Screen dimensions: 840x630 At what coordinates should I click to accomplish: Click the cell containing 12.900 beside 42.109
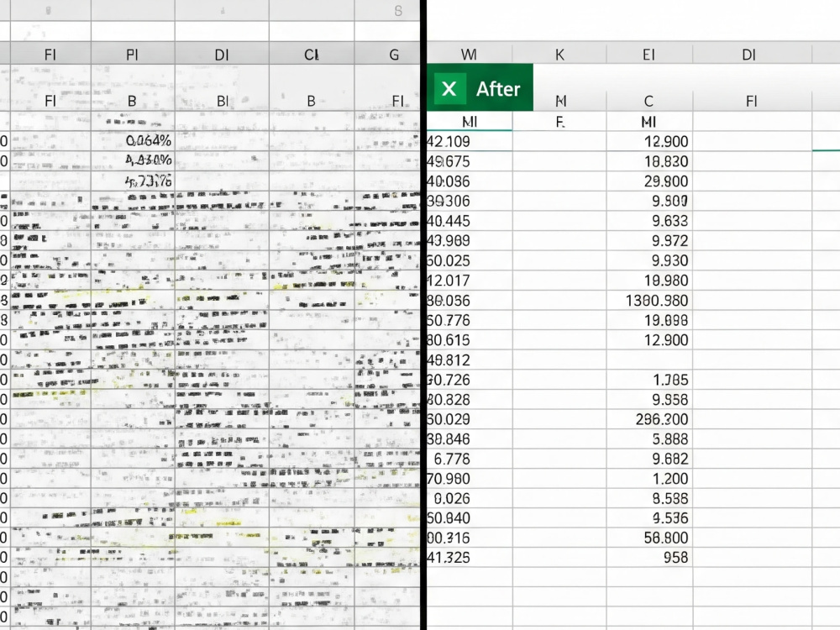649,141
